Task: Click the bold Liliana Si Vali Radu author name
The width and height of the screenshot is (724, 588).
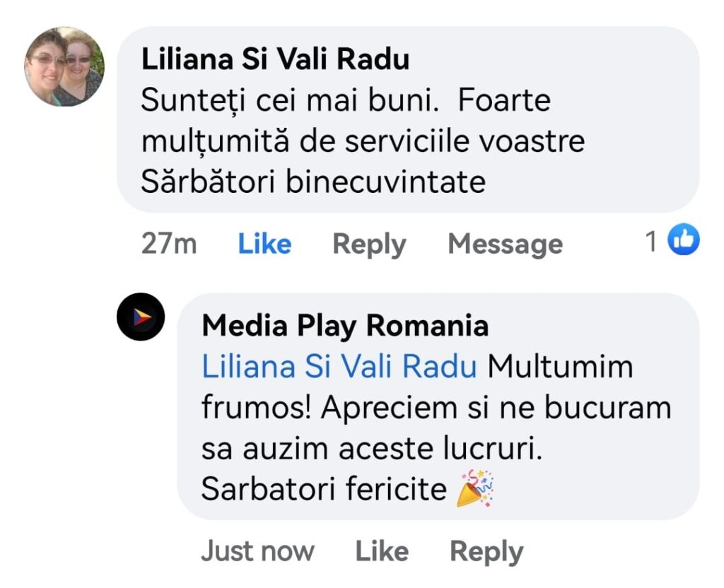Action: tap(275, 59)
